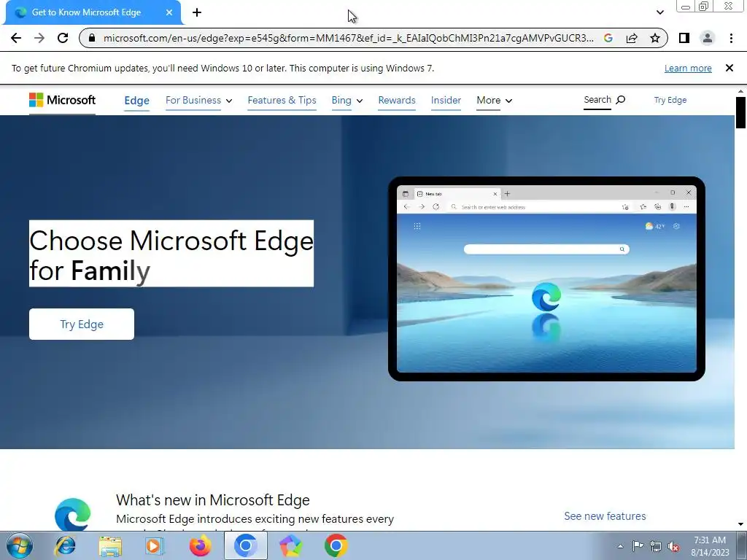Image resolution: width=747 pixels, height=560 pixels.
Task: Click the page vertical scrollbar thumb
Action: (x=741, y=112)
